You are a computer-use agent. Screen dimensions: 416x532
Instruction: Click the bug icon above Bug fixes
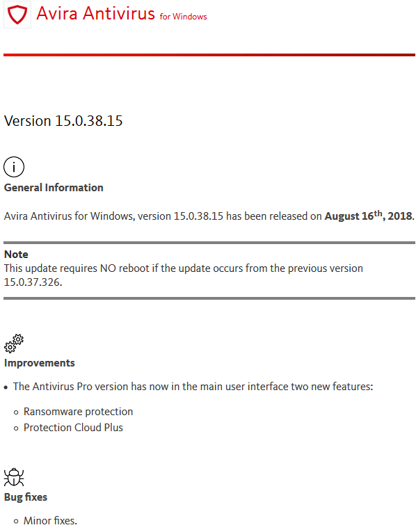[x=14, y=477]
